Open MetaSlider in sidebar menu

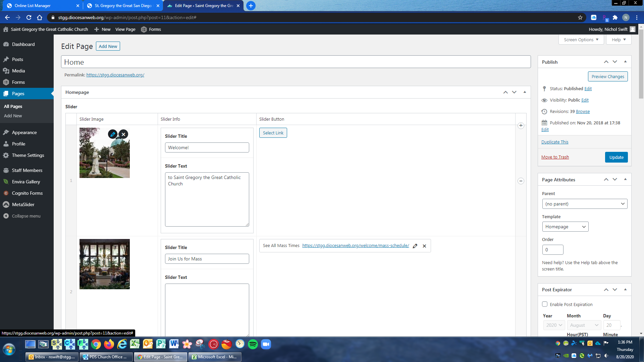[23, 204]
